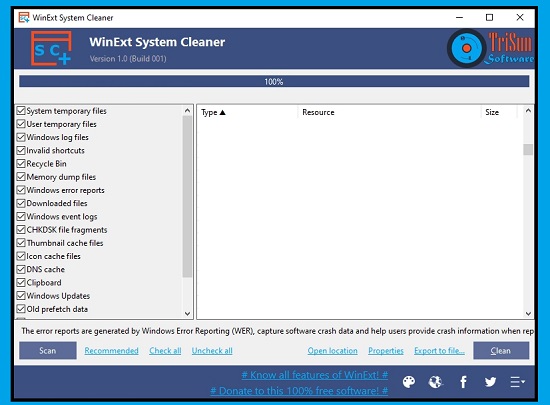
Task: Sort results by Size column
Action: tap(499, 112)
